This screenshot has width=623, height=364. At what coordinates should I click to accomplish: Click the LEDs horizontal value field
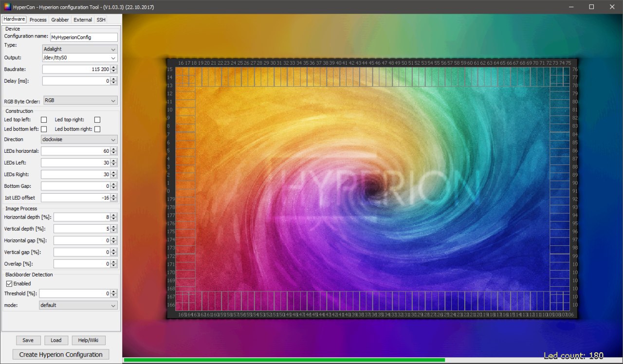coord(75,151)
